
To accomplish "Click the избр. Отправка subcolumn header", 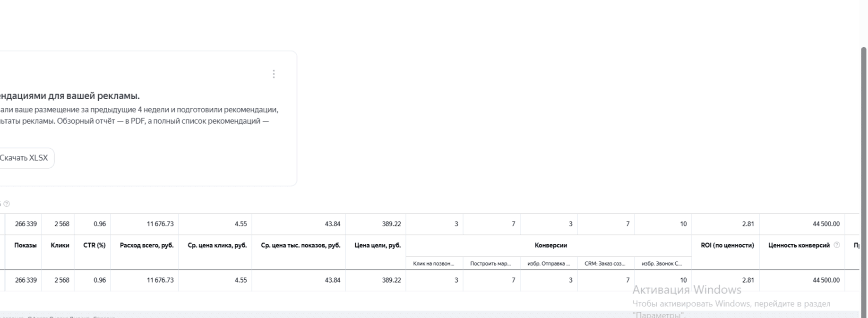I will tap(549, 263).
